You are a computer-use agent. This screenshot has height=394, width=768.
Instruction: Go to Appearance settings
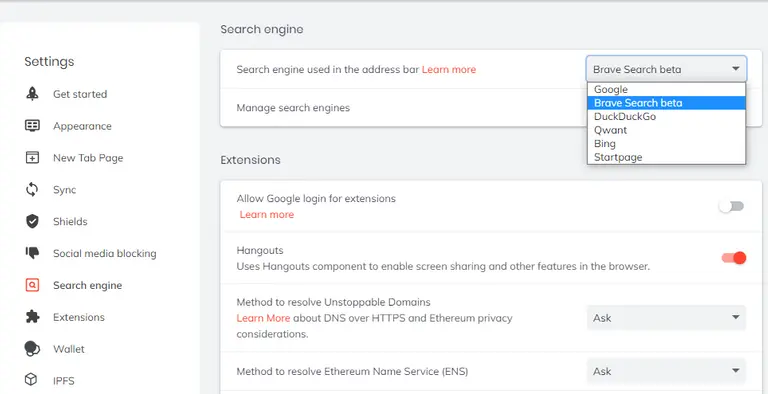click(82, 126)
